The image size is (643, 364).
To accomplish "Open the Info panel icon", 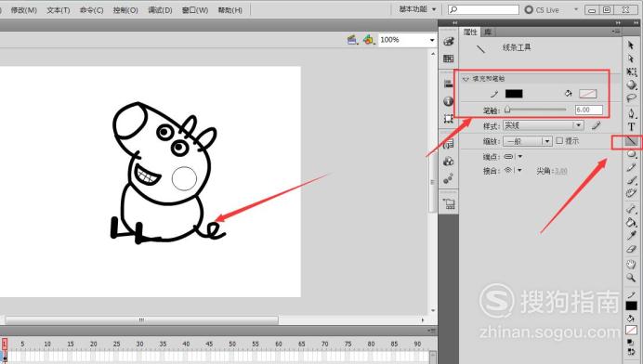I will [449, 101].
